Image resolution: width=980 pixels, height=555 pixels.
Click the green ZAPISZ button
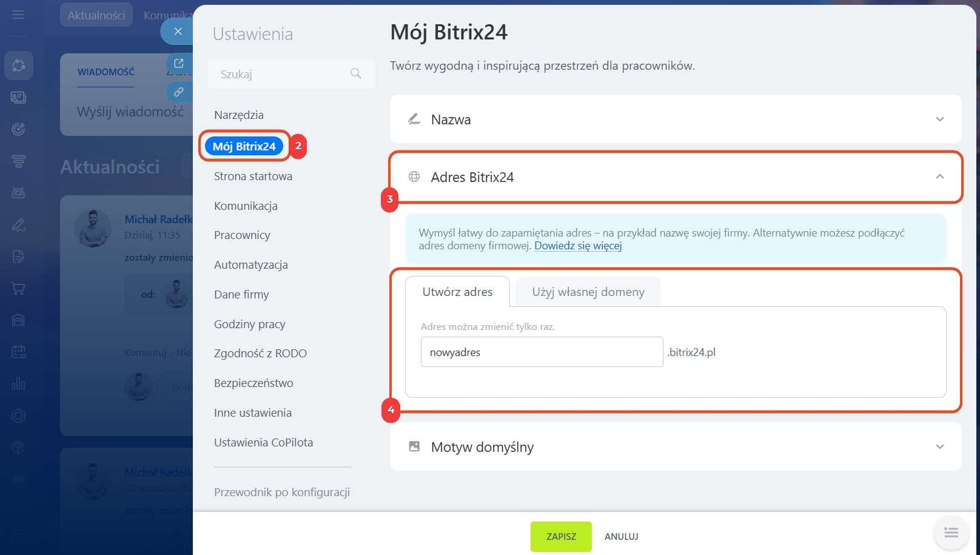point(561,536)
